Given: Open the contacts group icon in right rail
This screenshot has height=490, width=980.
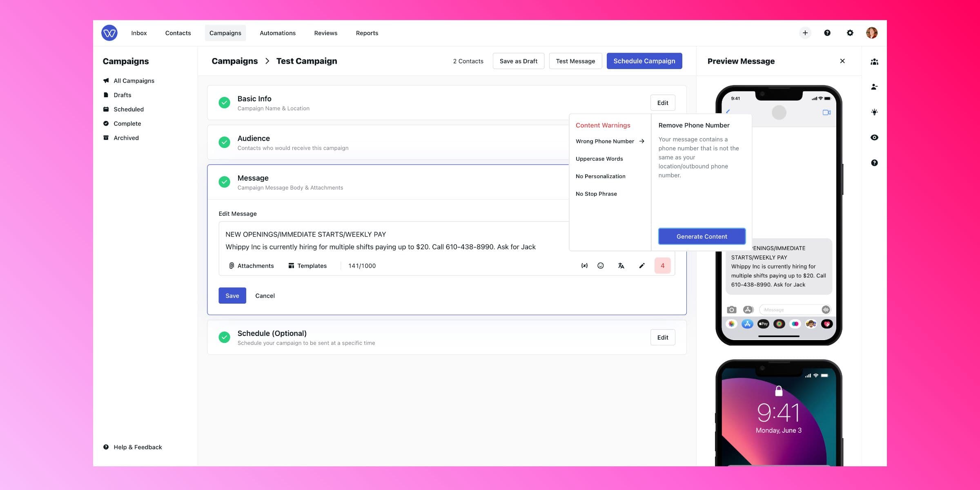Looking at the screenshot, I should tap(874, 62).
